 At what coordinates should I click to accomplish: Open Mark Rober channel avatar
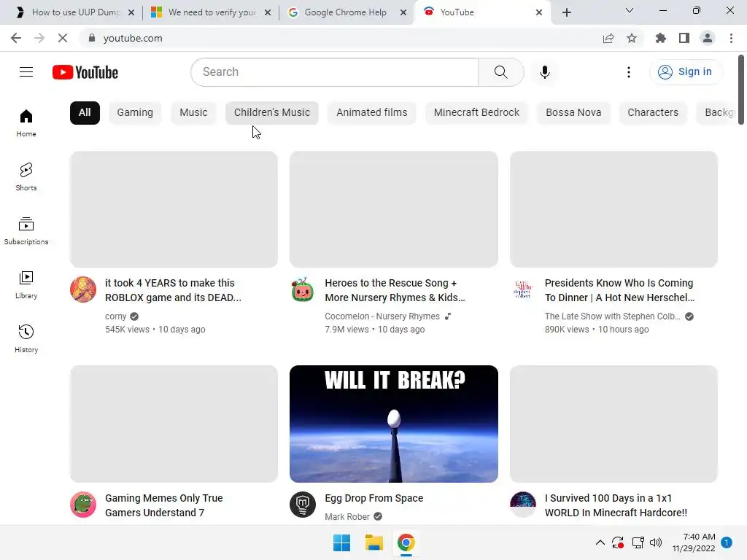point(303,505)
